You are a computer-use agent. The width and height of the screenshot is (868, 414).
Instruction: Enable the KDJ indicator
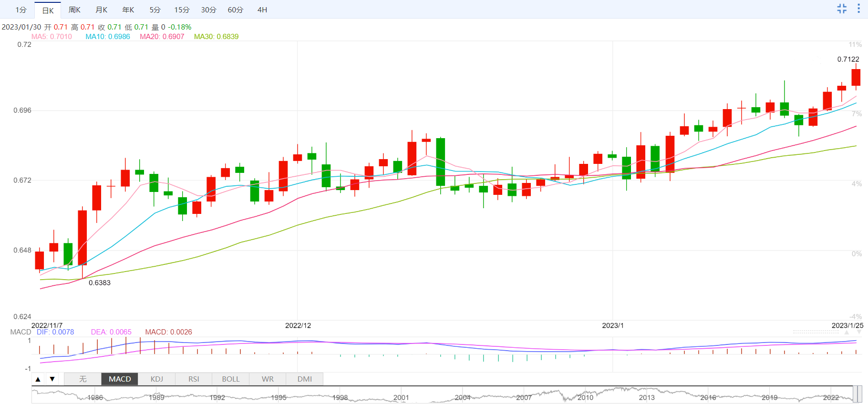[x=156, y=379]
